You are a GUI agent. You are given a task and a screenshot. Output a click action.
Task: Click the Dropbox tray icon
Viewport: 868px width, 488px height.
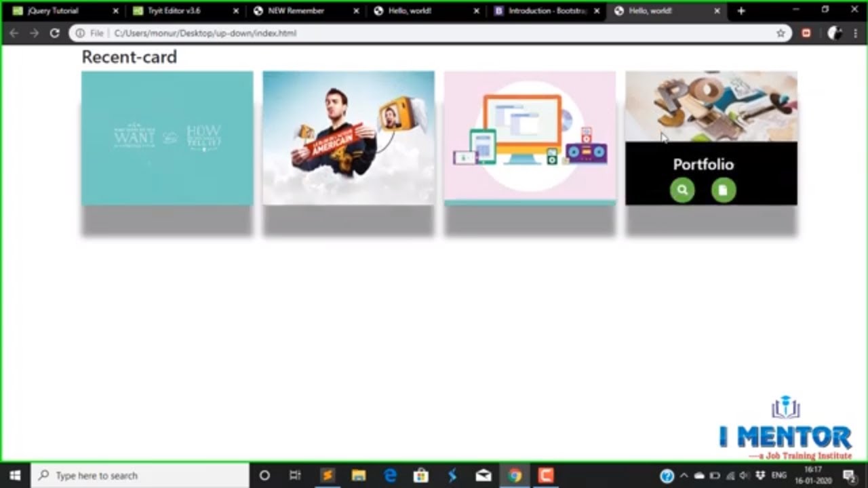click(x=760, y=476)
